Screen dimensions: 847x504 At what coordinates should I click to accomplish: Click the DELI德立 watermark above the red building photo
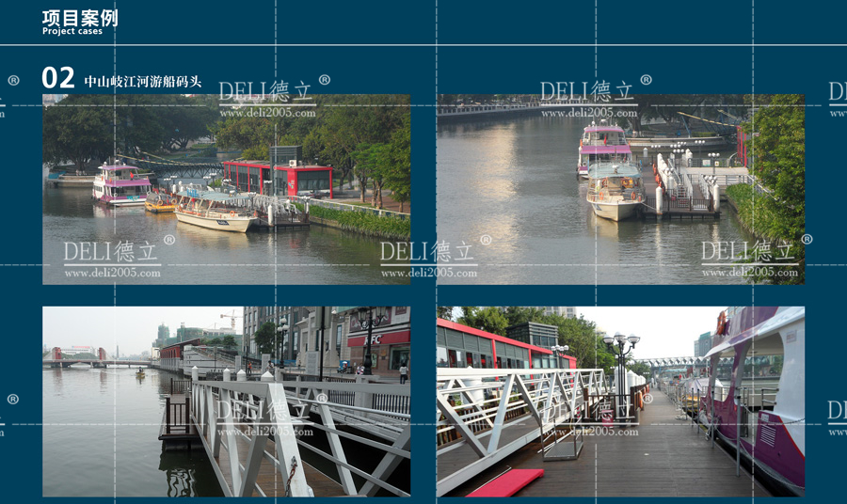(x=266, y=92)
